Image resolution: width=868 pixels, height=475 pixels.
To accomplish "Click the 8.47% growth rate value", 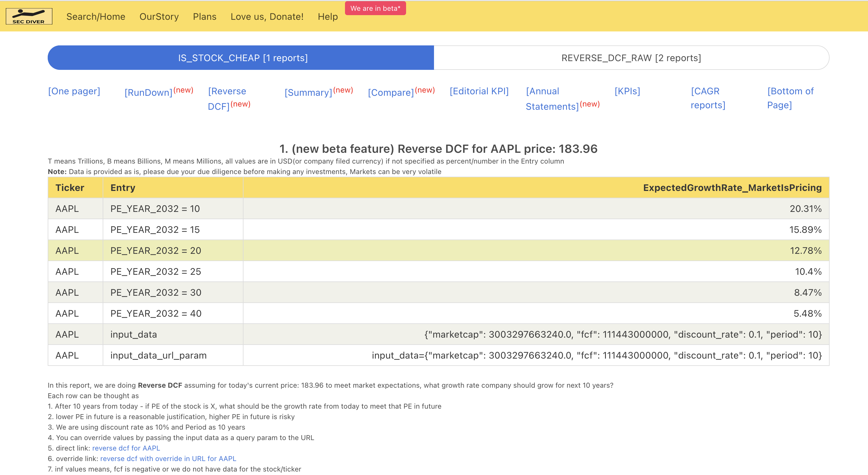I will (808, 292).
